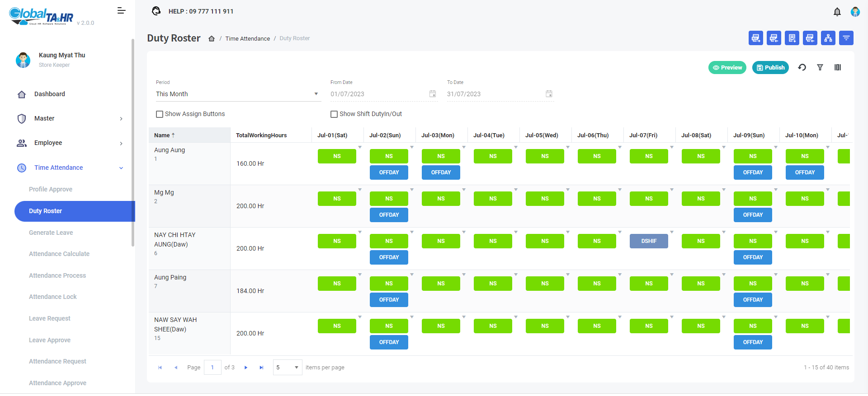Click the DSHIF shift cell on Jul-07
This screenshot has width=868, height=396.
pos(649,241)
